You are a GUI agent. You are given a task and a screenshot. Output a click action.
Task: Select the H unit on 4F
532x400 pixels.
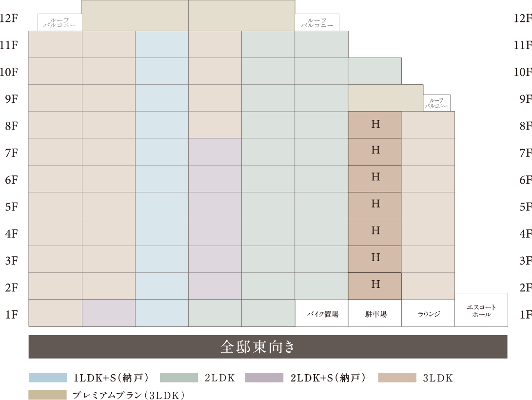coord(375,232)
